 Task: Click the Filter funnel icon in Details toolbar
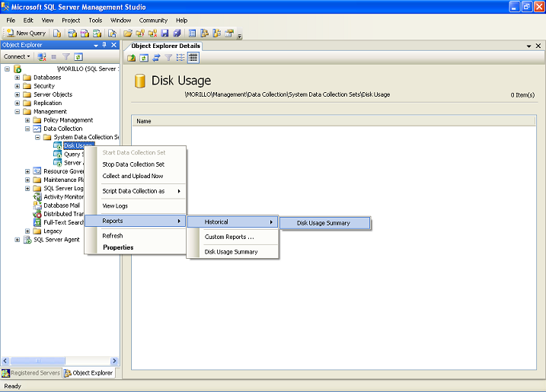coord(168,57)
